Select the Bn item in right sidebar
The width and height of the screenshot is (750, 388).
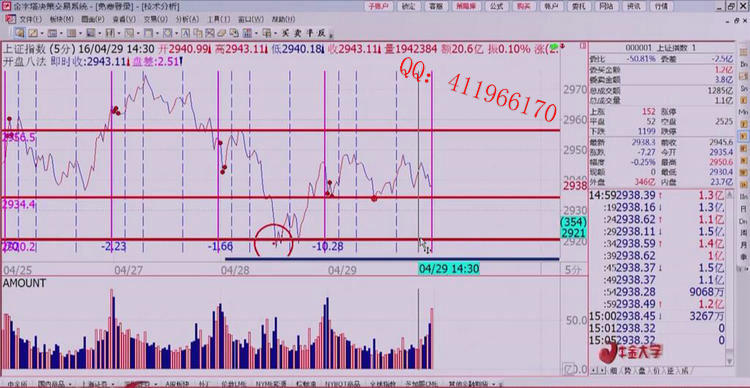[744, 64]
